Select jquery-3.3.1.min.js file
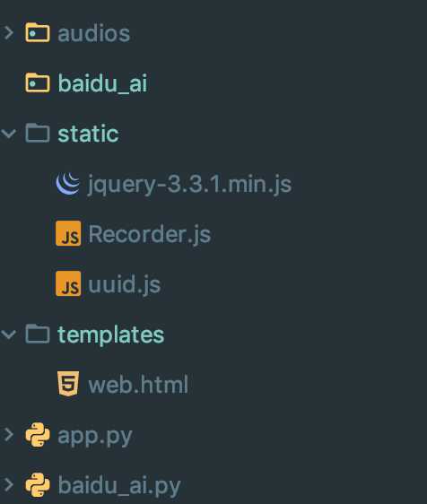The height and width of the screenshot is (504, 427). point(189,184)
